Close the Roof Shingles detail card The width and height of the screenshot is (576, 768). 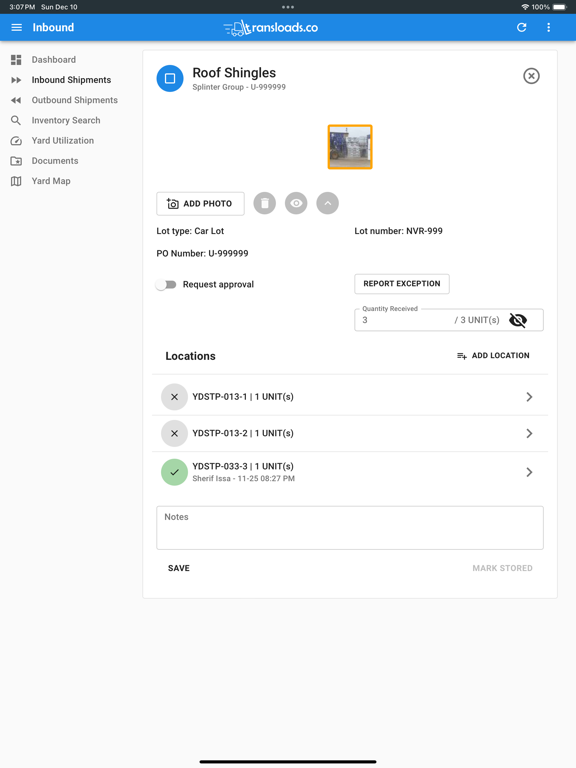pos(531,76)
